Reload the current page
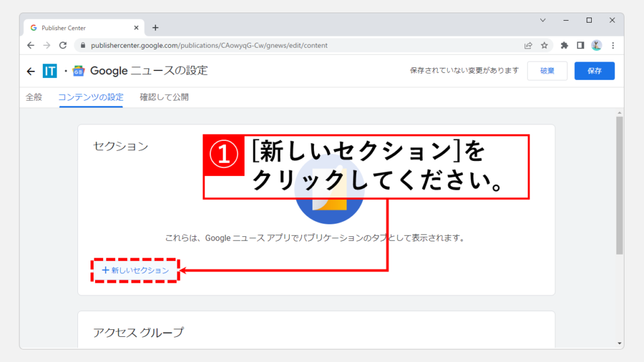Viewport: 644px width, 362px height. (x=63, y=45)
